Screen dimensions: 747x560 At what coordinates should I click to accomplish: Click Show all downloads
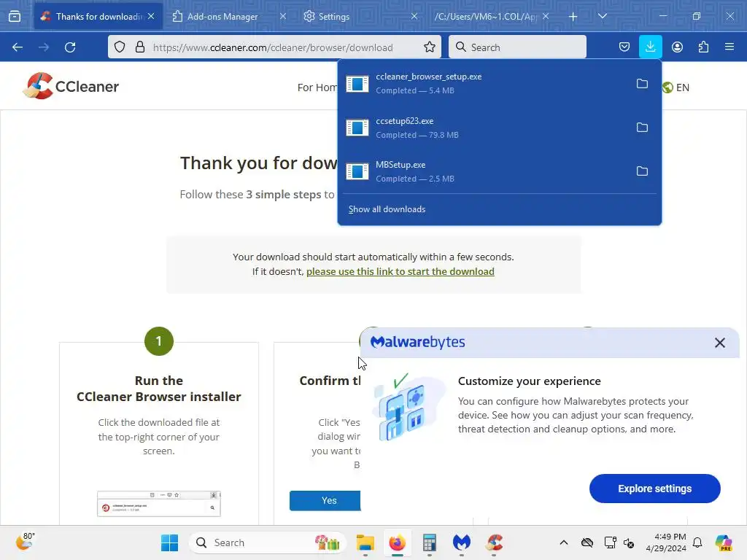[387, 209]
